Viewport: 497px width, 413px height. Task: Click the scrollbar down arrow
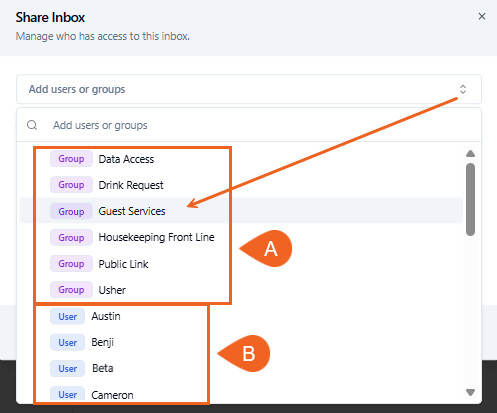[470, 392]
